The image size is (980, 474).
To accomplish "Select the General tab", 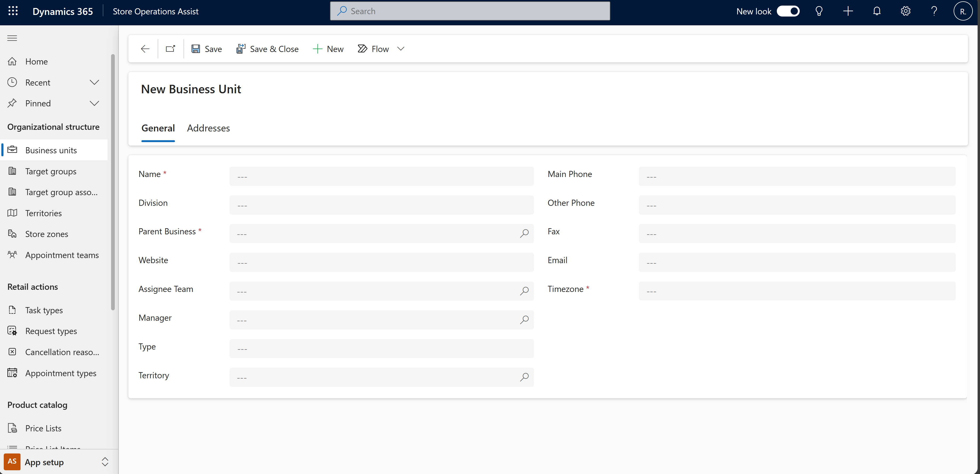I will tap(158, 128).
